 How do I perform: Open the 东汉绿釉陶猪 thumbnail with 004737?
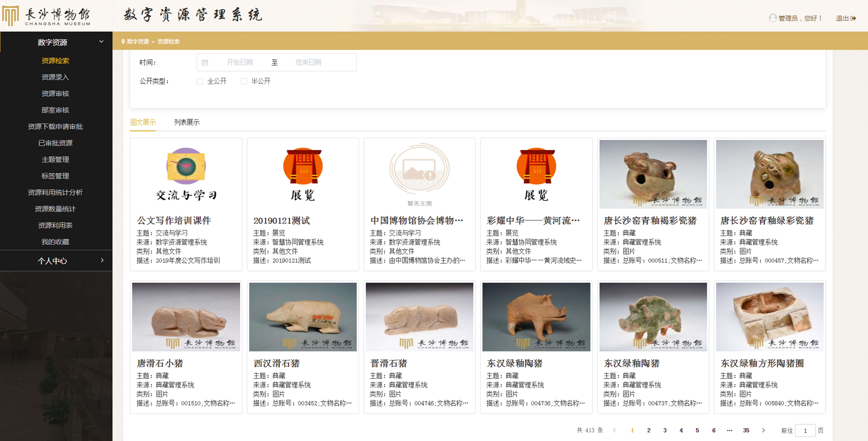[x=653, y=317]
